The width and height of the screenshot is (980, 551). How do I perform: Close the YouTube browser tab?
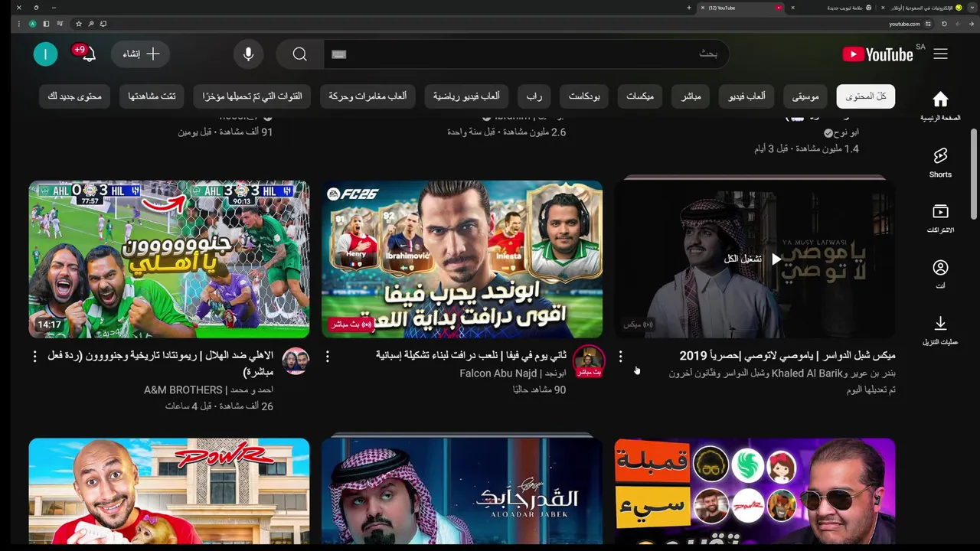(x=704, y=8)
